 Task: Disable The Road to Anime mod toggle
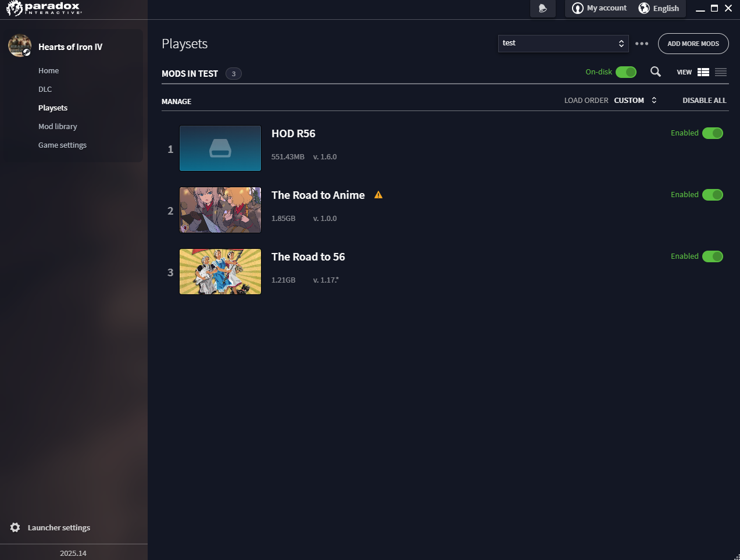pos(713,195)
